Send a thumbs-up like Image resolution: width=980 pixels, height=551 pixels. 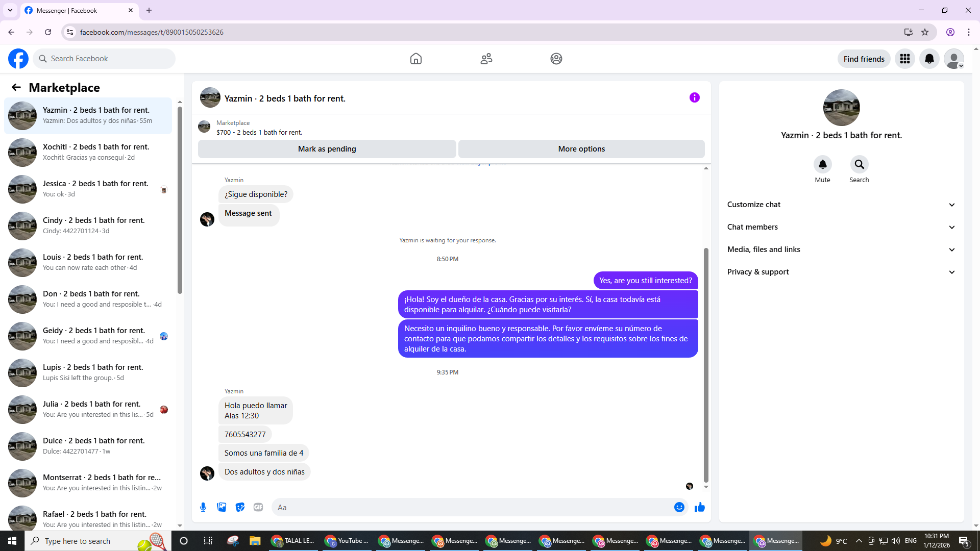(x=700, y=507)
